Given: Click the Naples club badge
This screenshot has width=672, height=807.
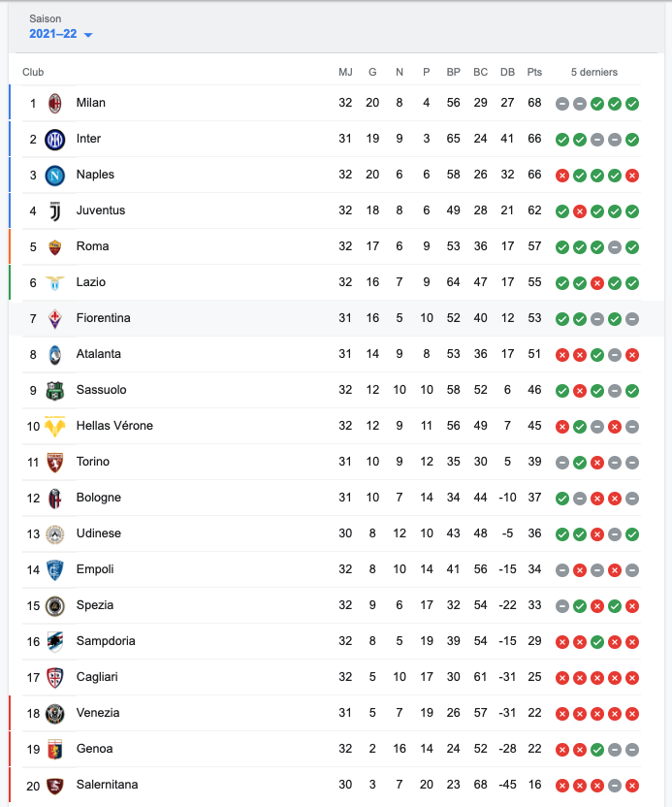Looking at the screenshot, I should click(x=55, y=175).
